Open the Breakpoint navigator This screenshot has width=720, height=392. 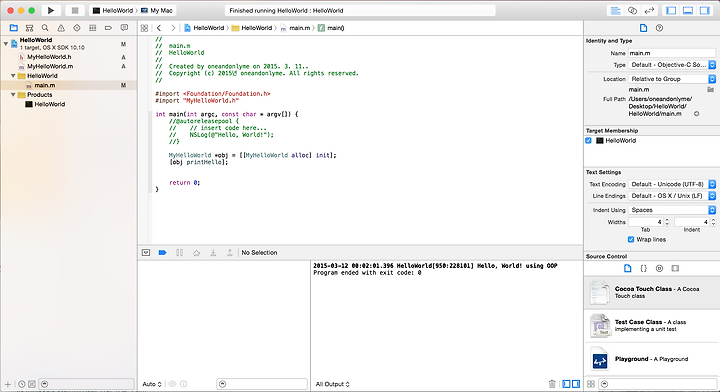click(108, 28)
